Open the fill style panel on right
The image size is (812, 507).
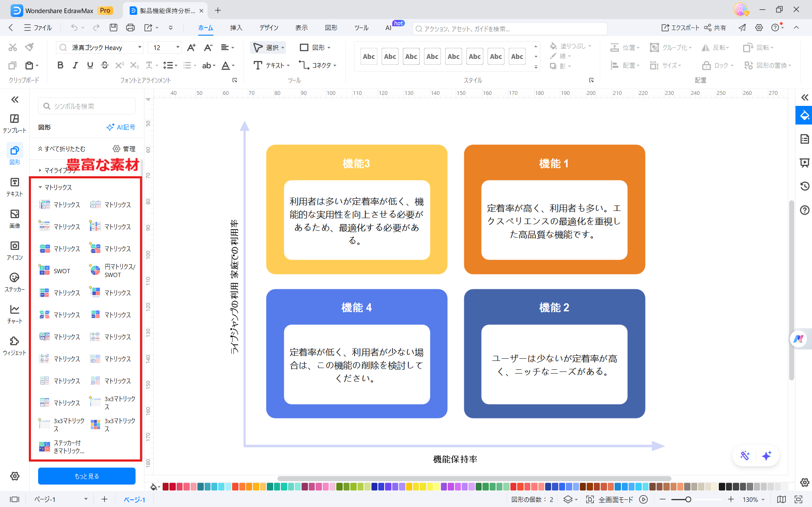point(804,116)
